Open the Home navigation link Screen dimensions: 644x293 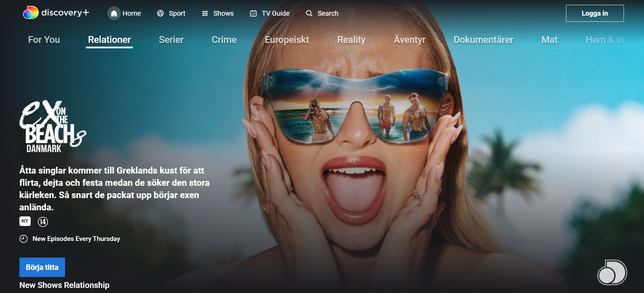click(x=132, y=13)
